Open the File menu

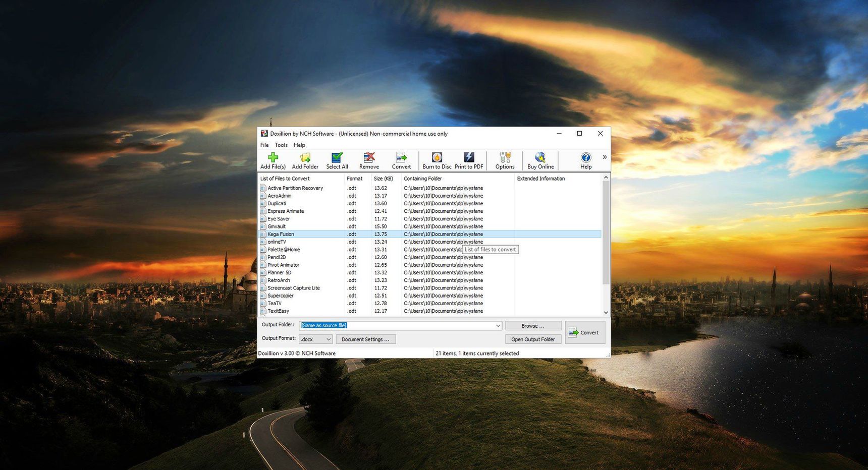[x=264, y=145]
